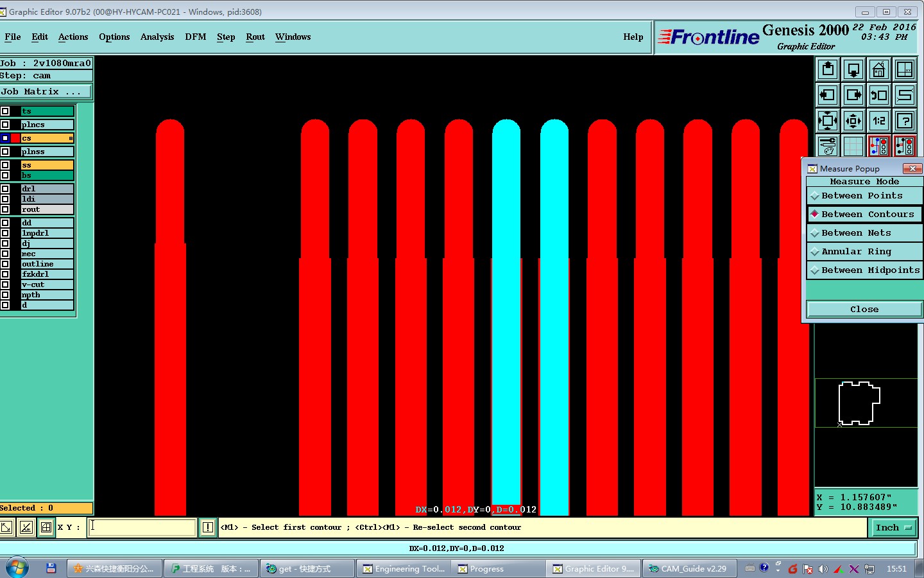This screenshot has height=578, width=924.
Task: Select Between Contours measure mode
Action: [x=864, y=215]
